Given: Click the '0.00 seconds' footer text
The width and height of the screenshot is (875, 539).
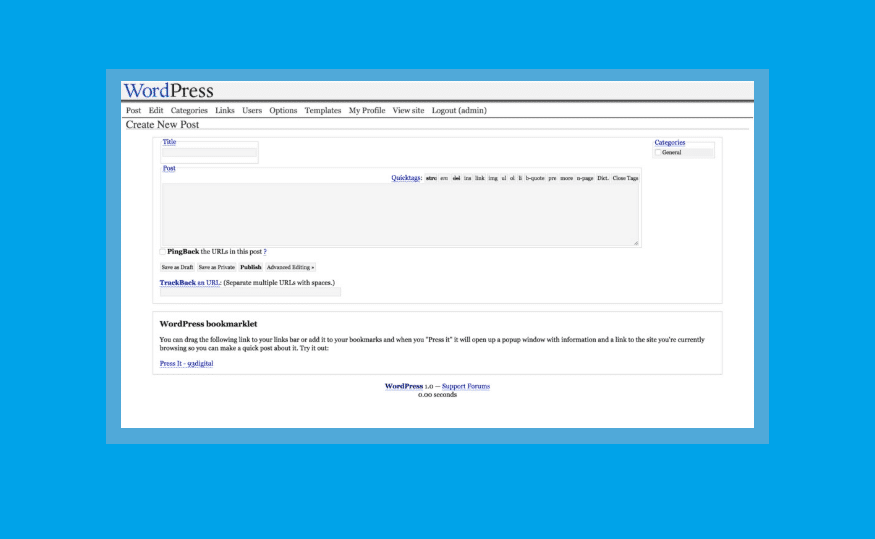Looking at the screenshot, I should coord(438,394).
